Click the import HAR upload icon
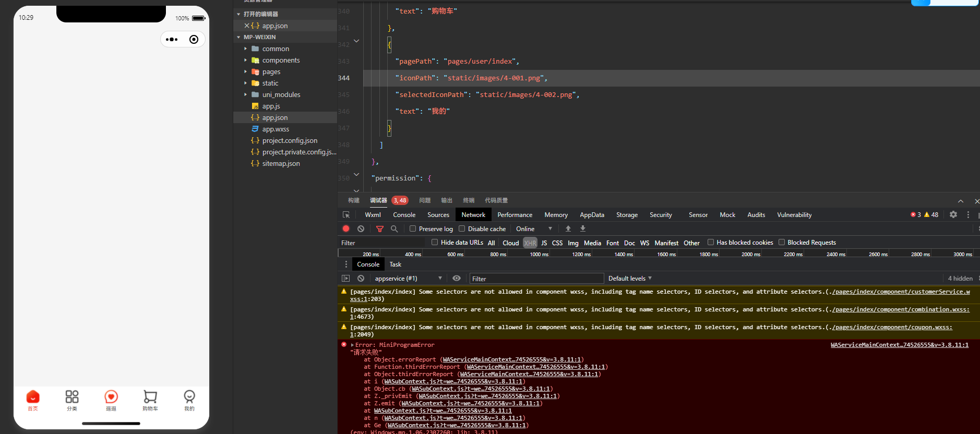The width and height of the screenshot is (980, 434). point(568,228)
